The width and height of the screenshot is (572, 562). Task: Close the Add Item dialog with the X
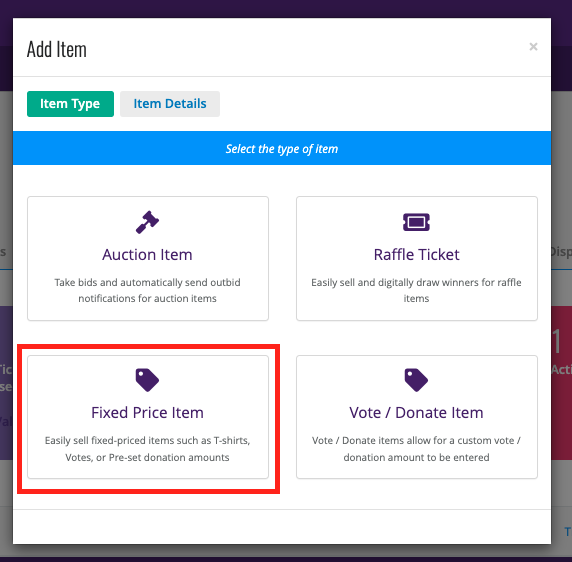[533, 47]
